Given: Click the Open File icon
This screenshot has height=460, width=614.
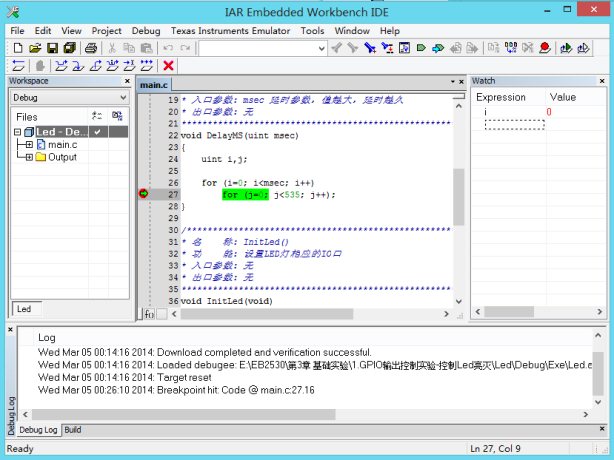Looking at the screenshot, I should 35,48.
